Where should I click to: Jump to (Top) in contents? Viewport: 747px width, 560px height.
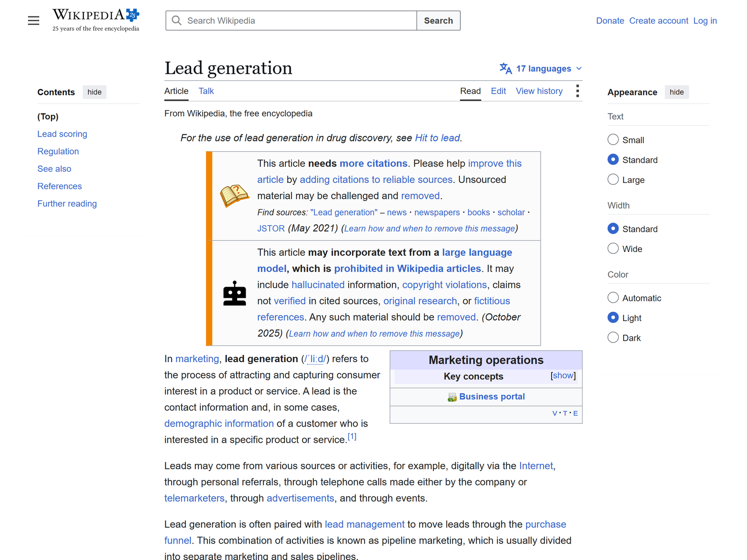tap(48, 117)
